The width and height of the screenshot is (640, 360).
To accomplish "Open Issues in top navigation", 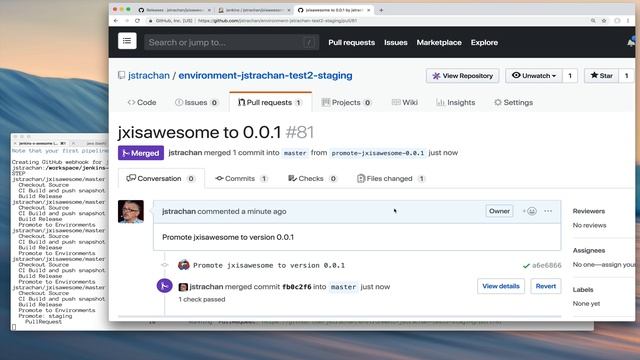I will coord(396,42).
